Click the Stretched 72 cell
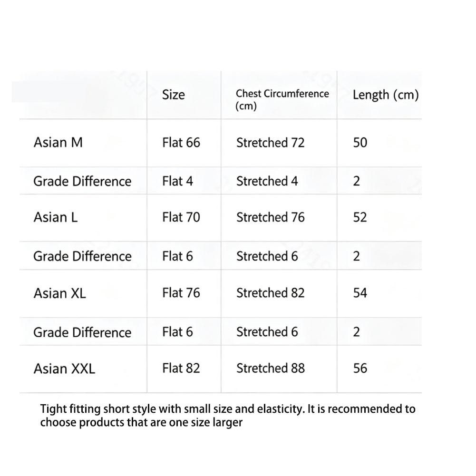This screenshot has width=476, height=476. [271, 143]
